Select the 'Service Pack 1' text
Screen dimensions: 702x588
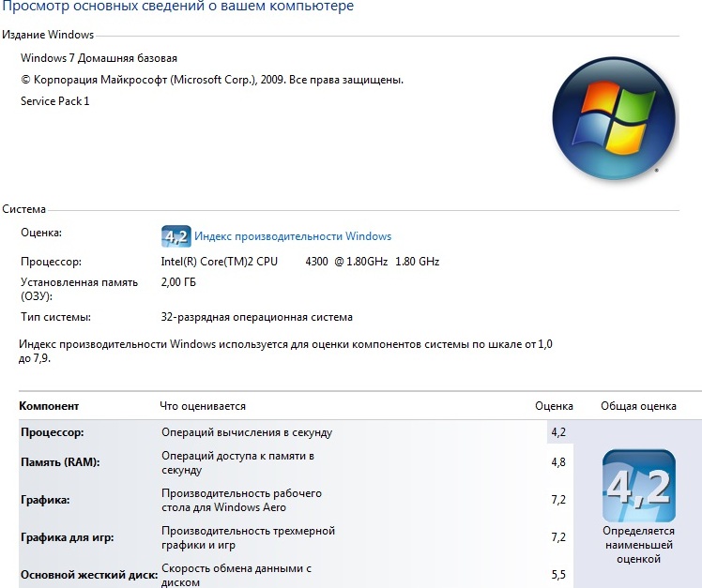click(55, 101)
